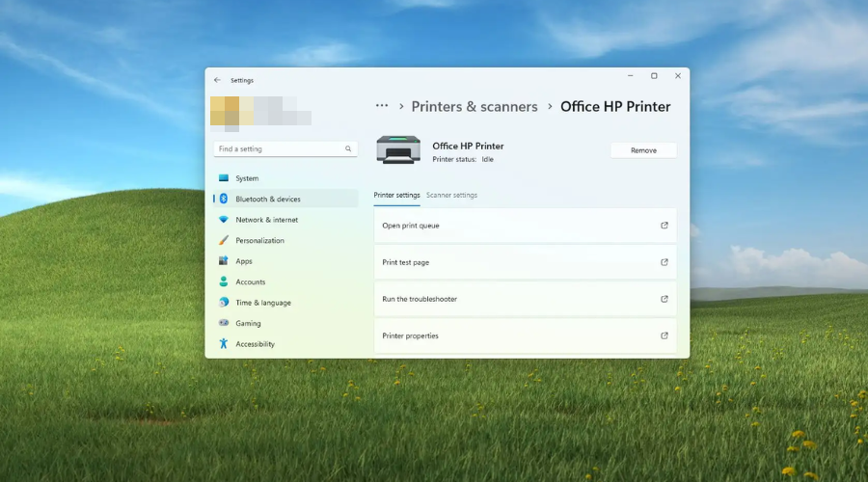This screenshot has height=482, width=868.
Task: Click the back arrow in Settings
Action: click(x=217, y=80)
